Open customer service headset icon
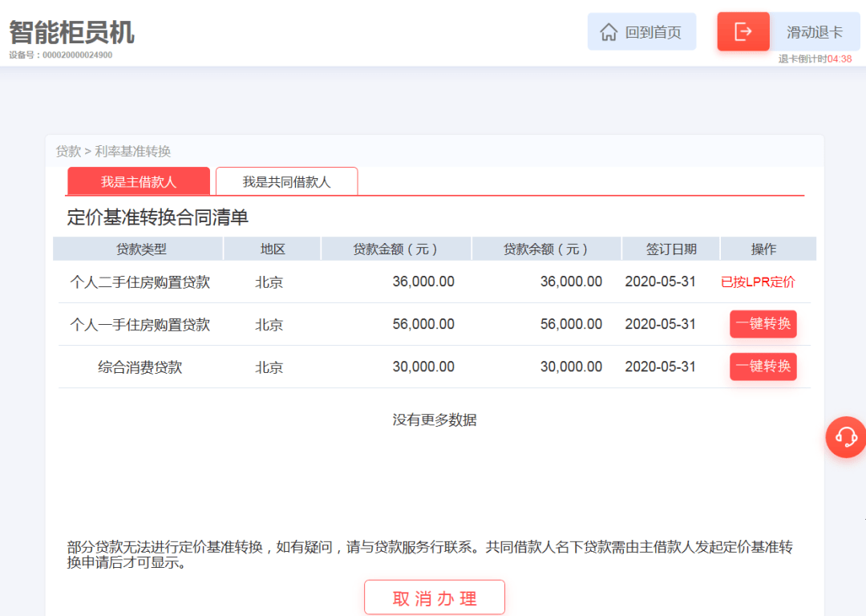866x616 pixels. (x=846, y=437)
